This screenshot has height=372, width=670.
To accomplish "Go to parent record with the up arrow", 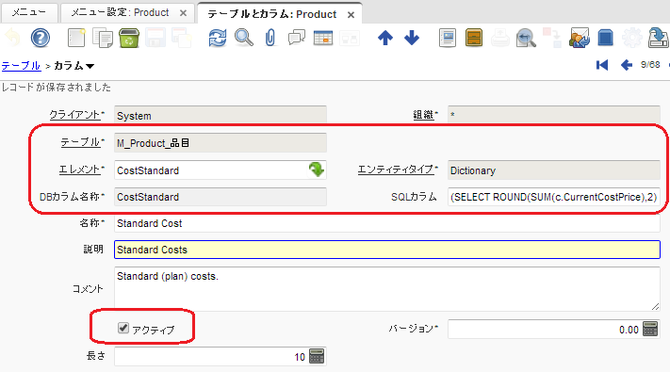I will point(385,38).
